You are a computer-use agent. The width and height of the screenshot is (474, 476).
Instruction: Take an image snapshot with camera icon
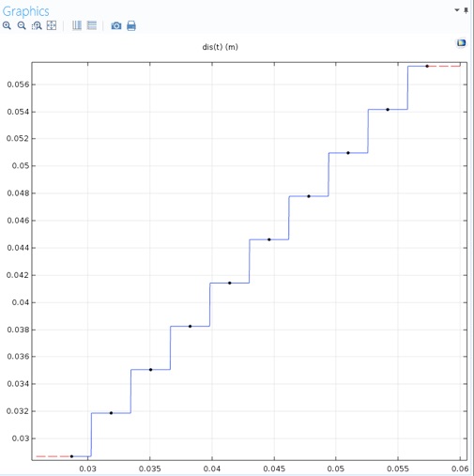click(x=116, y=25)
